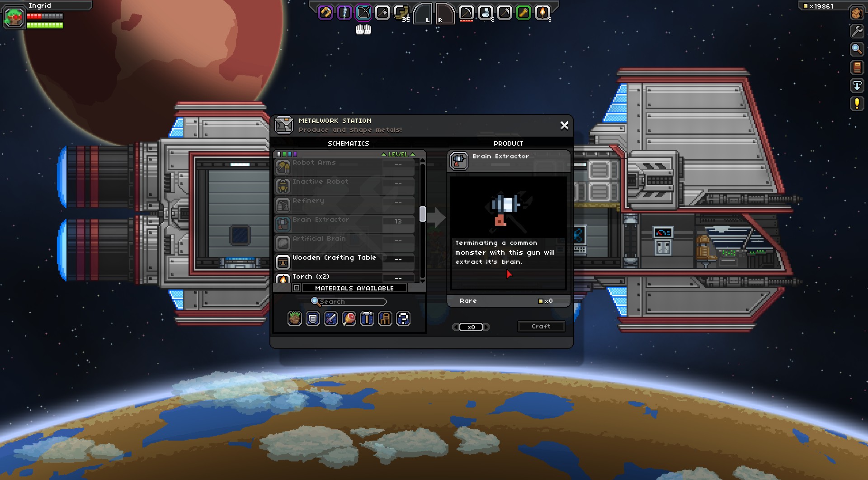
Task: Open the quest log exclamation icon
Action: coord(857,104)
